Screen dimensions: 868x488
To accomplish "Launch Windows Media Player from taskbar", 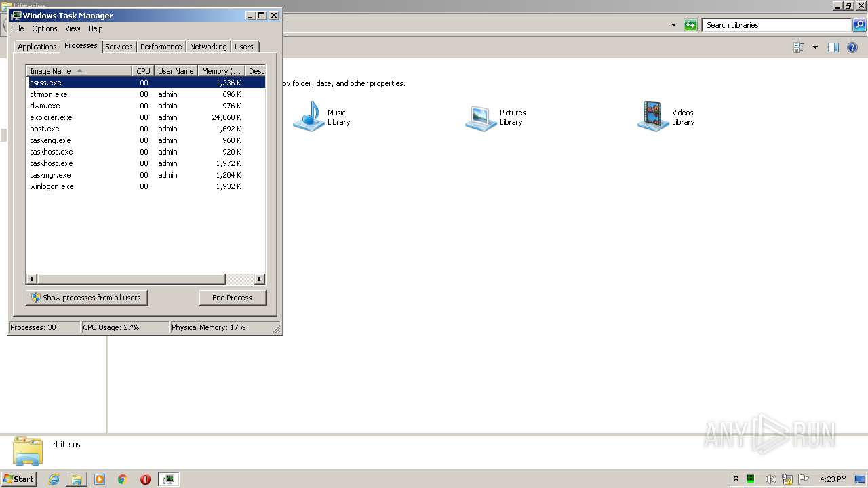I will pos(100,479).
